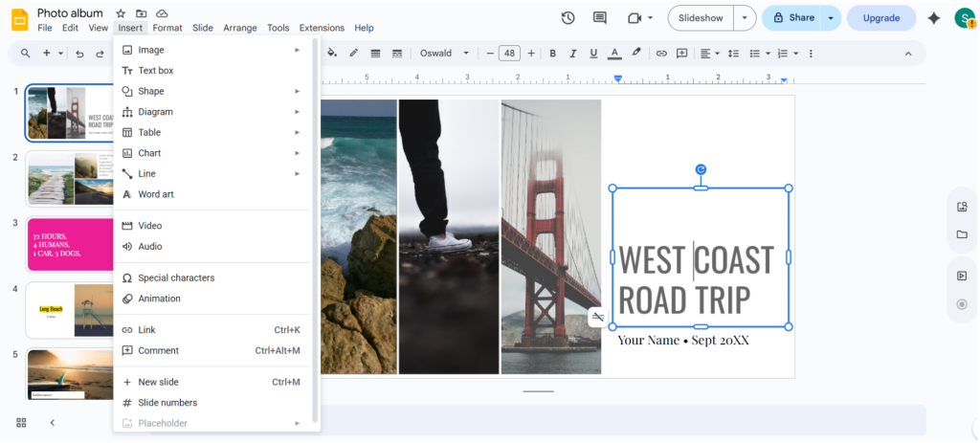Star the Photo album presentation
The height and width of the screenshot is (443, 980).
121,13
